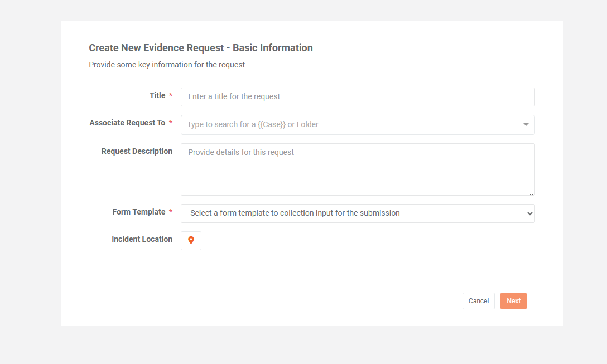This screenshot has width=607, height=364.
Task: Click the red asterisk beside Title
Action: pos(170,95)
